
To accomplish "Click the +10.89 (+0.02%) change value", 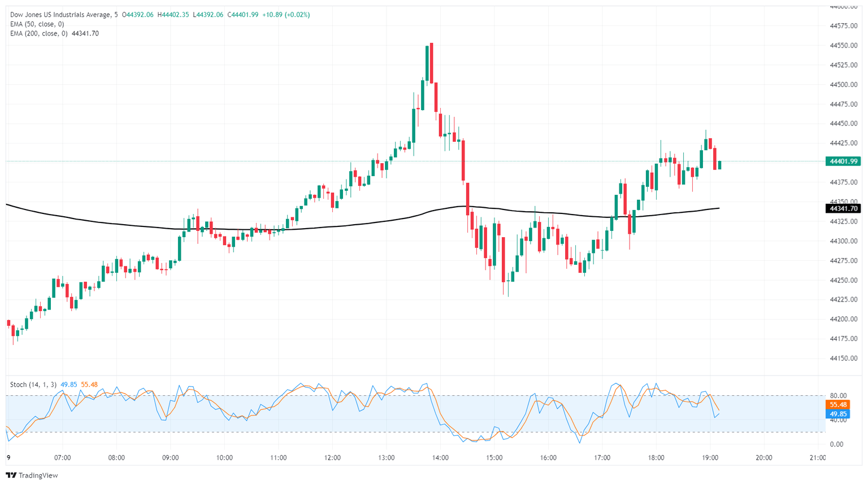I will point(286,15).
